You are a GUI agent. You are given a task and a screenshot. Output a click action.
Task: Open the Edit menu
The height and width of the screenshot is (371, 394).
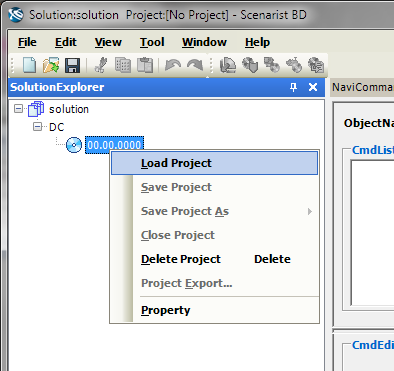pyautogui.click(x=66, y=42)
